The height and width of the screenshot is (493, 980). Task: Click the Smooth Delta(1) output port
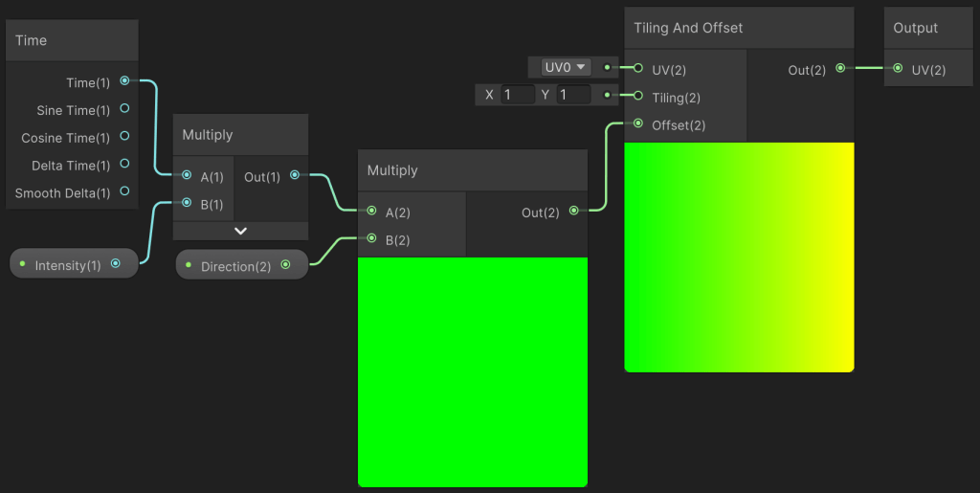[x=124, y=192]
